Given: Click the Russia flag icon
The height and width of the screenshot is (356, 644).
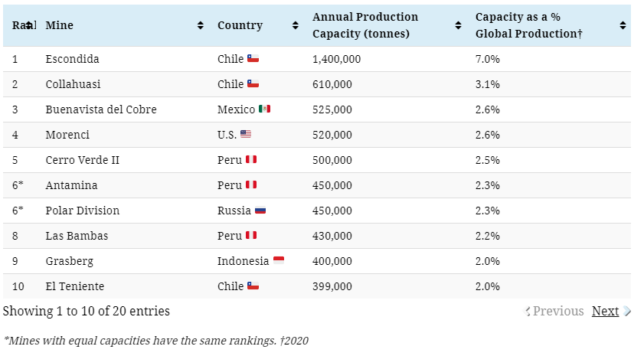Looking at the screenshot, I should point(260,211).
